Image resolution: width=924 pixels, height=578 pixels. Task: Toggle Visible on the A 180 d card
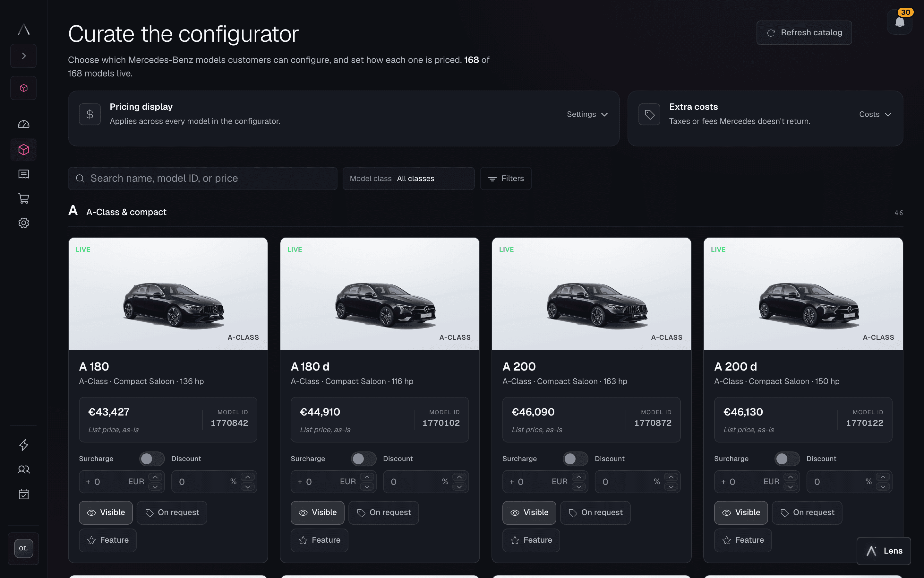point(317,512)
